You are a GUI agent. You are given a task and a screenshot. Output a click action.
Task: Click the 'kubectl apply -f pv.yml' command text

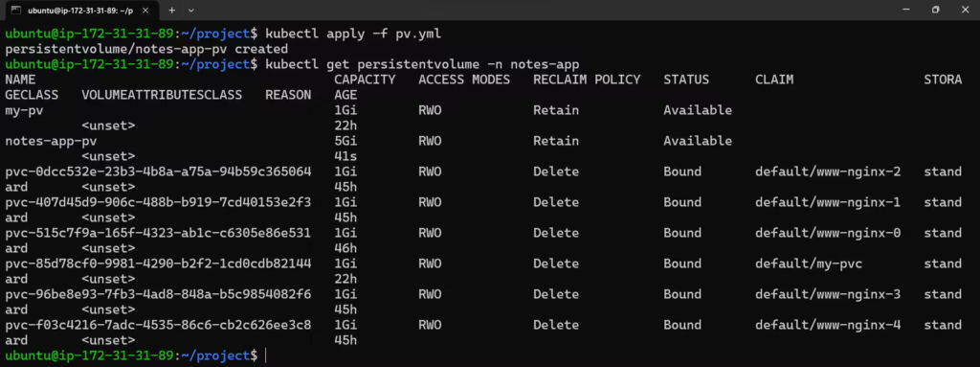[x=353, y=34]
